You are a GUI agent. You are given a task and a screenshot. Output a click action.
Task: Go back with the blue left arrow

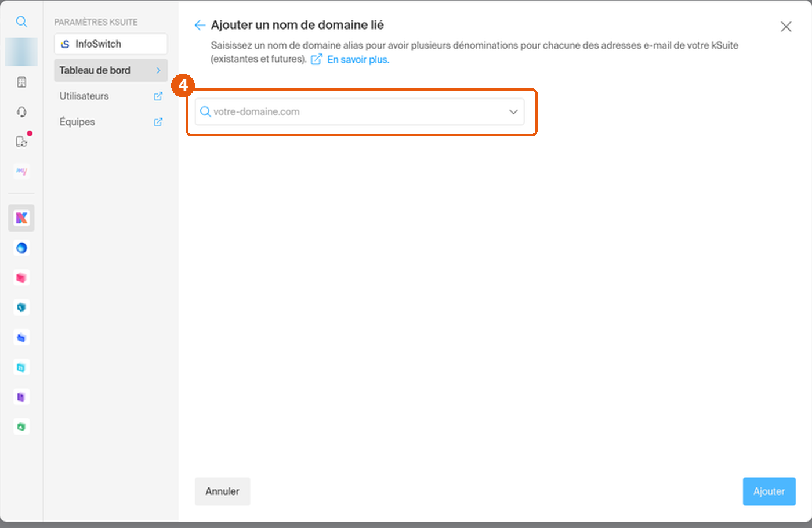click(x=200, y=25)
